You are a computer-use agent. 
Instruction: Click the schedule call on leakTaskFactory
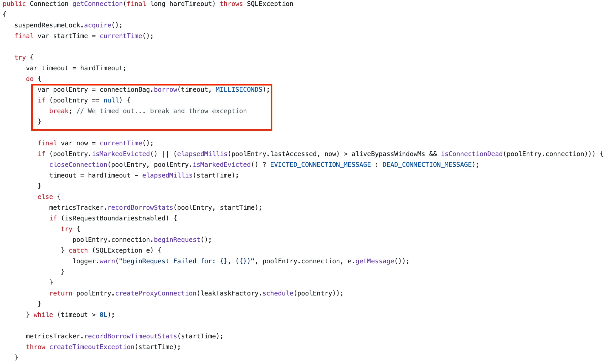coord(278,293)
